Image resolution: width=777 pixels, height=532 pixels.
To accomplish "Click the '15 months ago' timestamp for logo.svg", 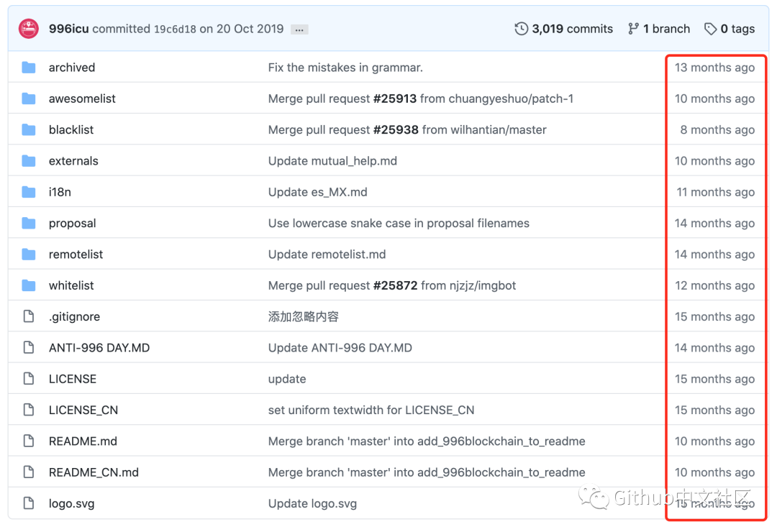I will coord(714,503).
